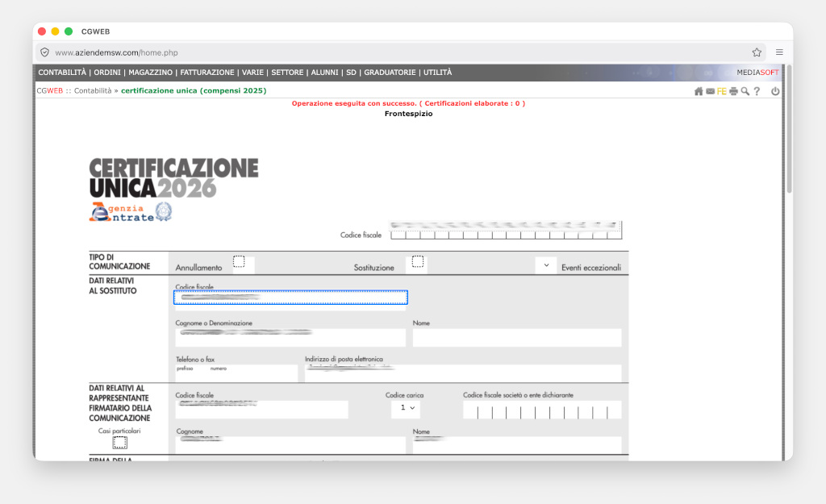Viewport: 826px width, 504px height.
Task: Open the GRADUATORIE menu
Action: click(x=390, y=73)
